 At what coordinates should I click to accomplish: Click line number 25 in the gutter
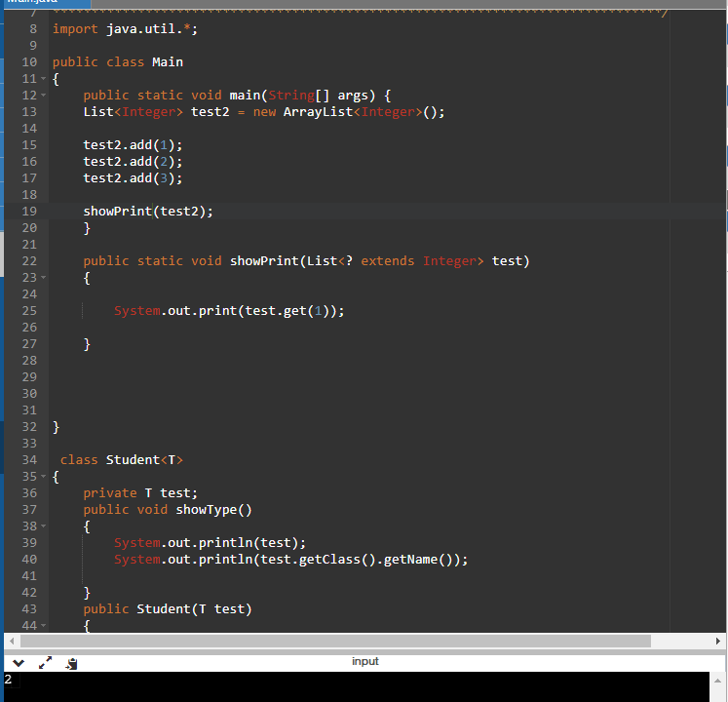coord(29,311)
